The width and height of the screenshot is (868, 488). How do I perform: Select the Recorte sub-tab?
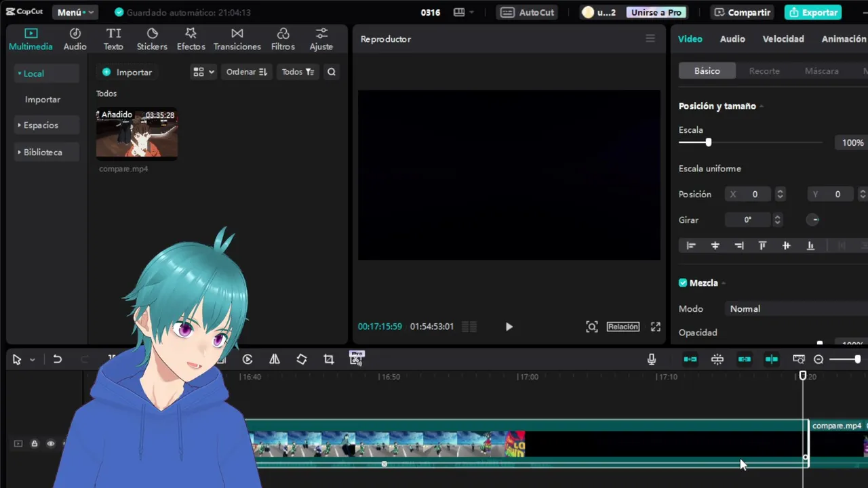[764, 70]
